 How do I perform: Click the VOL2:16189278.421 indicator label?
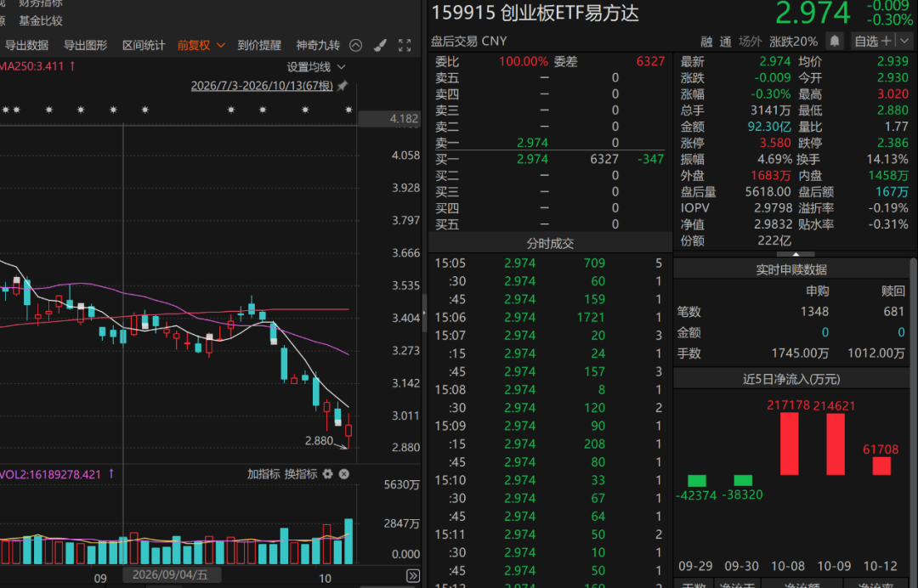[50, 474]
